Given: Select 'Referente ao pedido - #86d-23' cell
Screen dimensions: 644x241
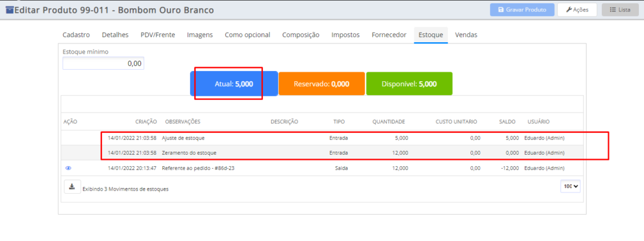Looking at the screenshot, I should tap(198, 168).
